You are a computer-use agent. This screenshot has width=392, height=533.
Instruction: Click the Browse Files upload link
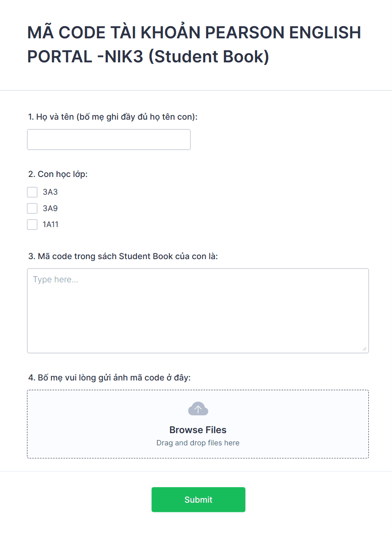(x=198, y=430)
